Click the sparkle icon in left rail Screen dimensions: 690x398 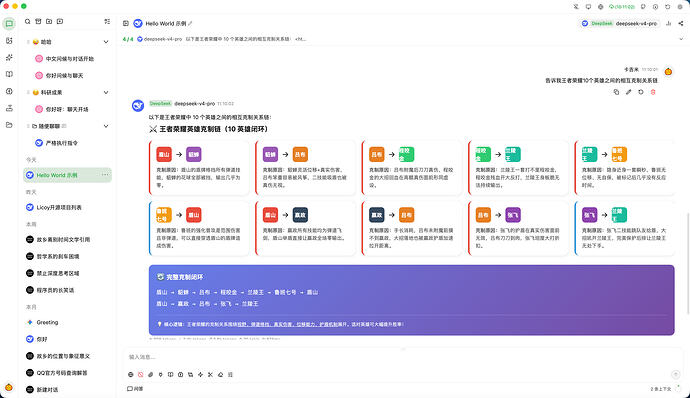click(9, 57)
